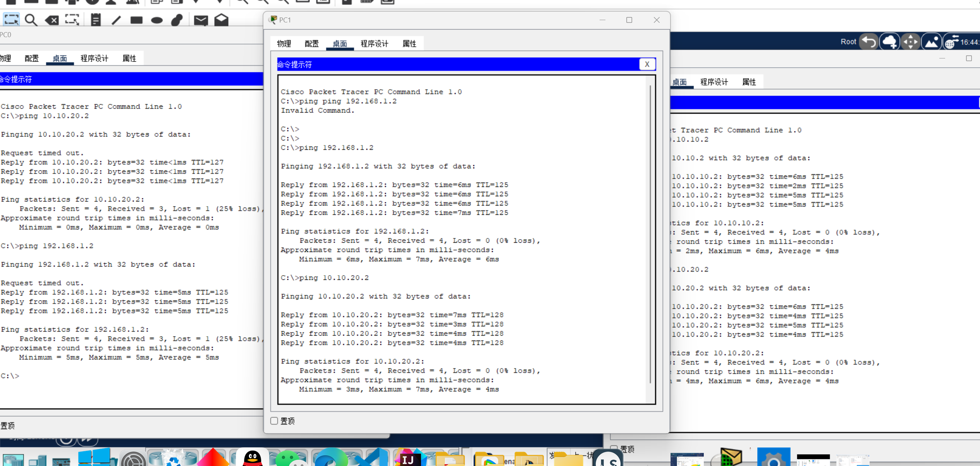Image resolution: width=980 pixels, height=466 pixels.
Task: Select the Inspect magnifier tool
Action: [x=31, y=20]
